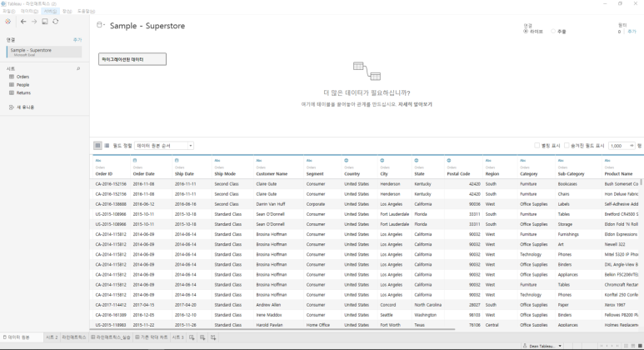Viewport: 644px width, 350px height.
Task: Click the Abc type icon above Sub-Category
Action: point(561,160)
